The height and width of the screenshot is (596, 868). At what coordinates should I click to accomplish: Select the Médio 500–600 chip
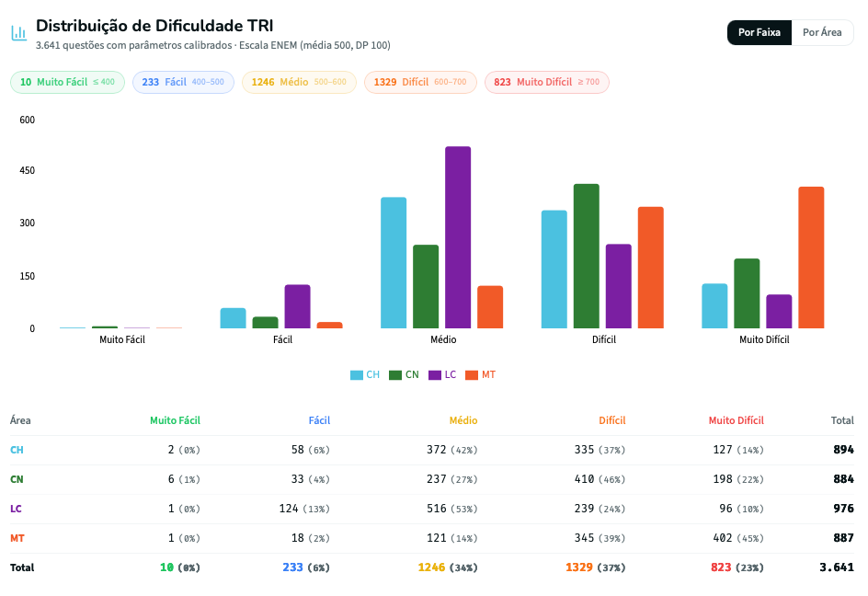pyautogui.click(x=299, y=82)
